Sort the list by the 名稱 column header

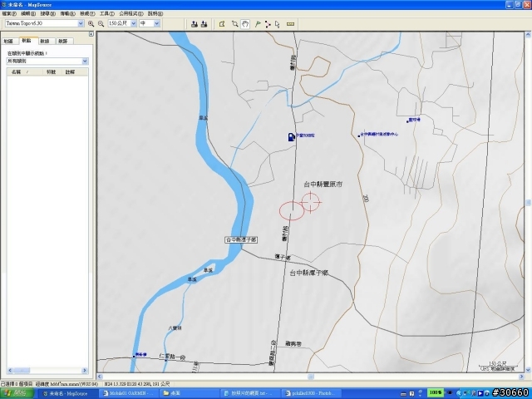click(25, 72)
